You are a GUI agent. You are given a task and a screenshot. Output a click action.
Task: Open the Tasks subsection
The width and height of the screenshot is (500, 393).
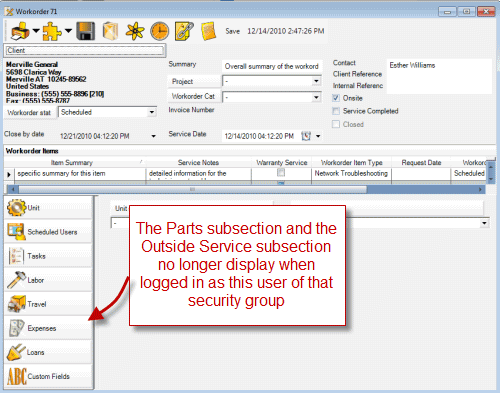[48, 256]
